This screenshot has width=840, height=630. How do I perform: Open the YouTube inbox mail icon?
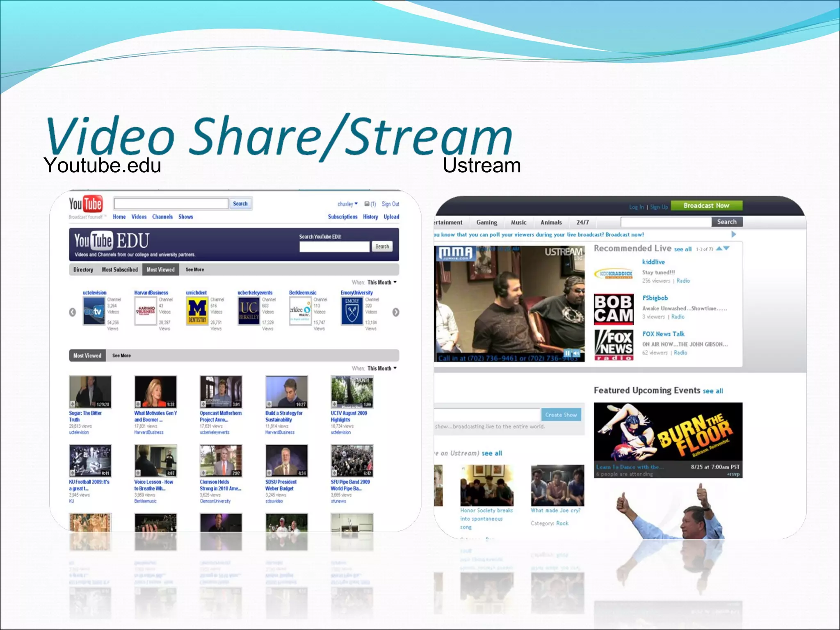(367, 204)
